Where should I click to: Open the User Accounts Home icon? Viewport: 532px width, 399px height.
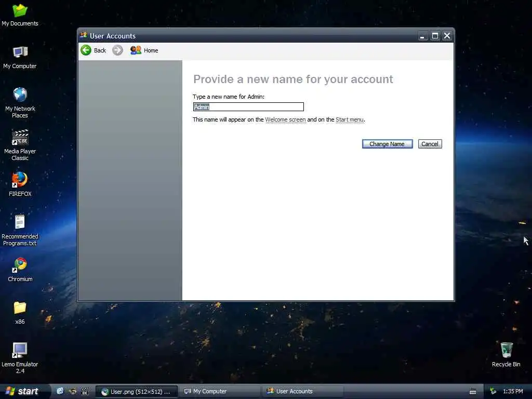136,50
